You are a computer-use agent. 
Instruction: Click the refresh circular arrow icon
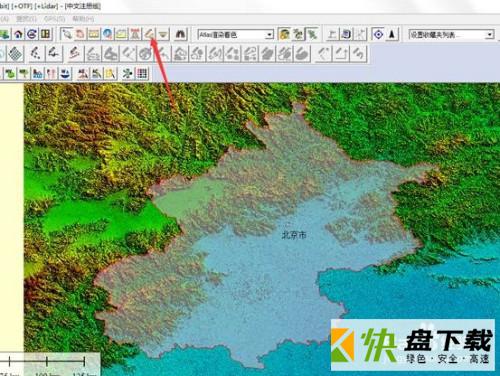[x=32, y=34]
